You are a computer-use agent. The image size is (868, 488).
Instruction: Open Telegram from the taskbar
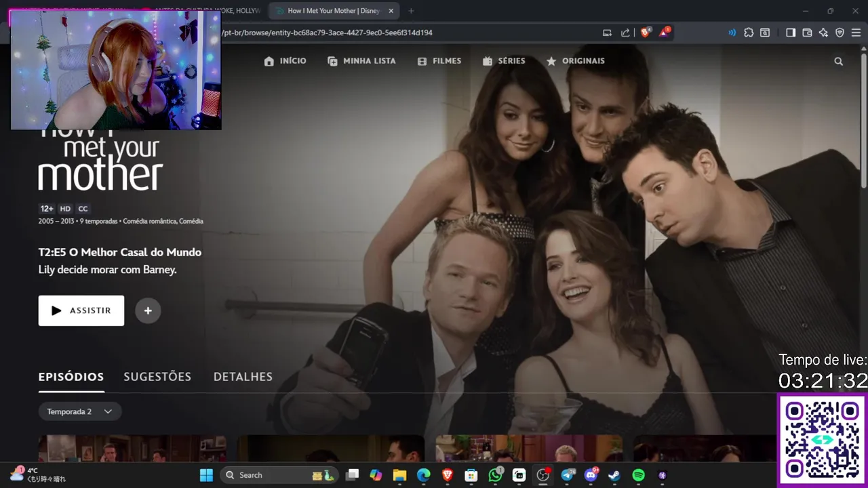tap(567, 475)
